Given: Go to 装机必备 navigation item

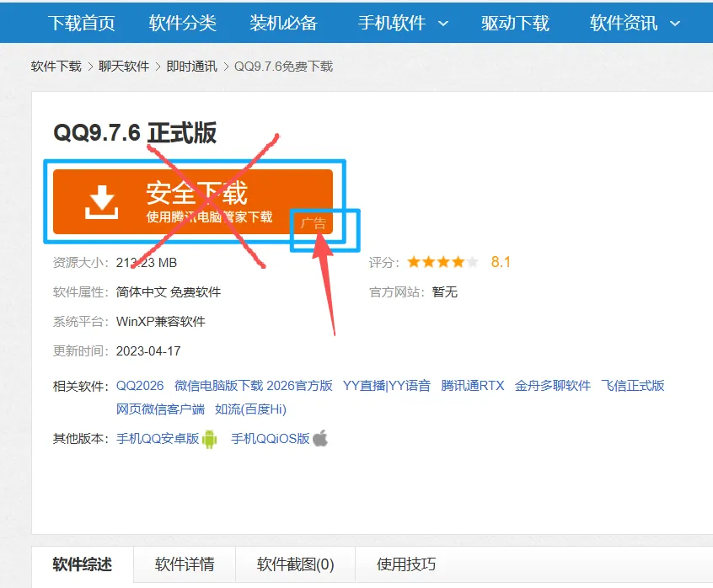Looking at the screenshot, I should 283,23.
